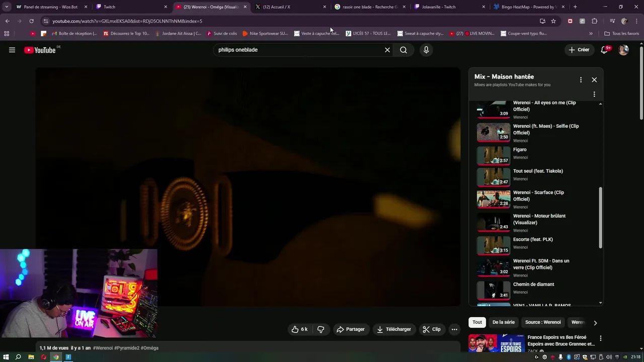Image resolution: width=644 pixels, height=362 pixels.
Task: Open options for France Espoirs video suggestion
Action: (x=600, y=338)
